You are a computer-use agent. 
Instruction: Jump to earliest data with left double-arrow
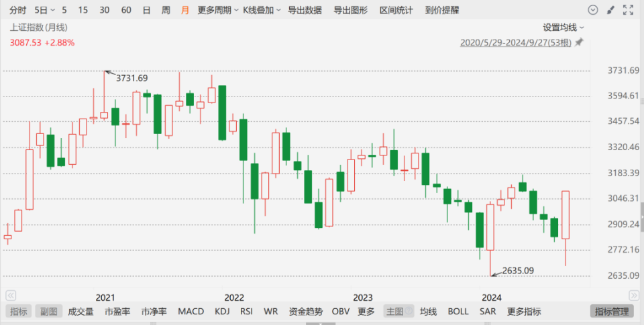(x=11, y=296)
